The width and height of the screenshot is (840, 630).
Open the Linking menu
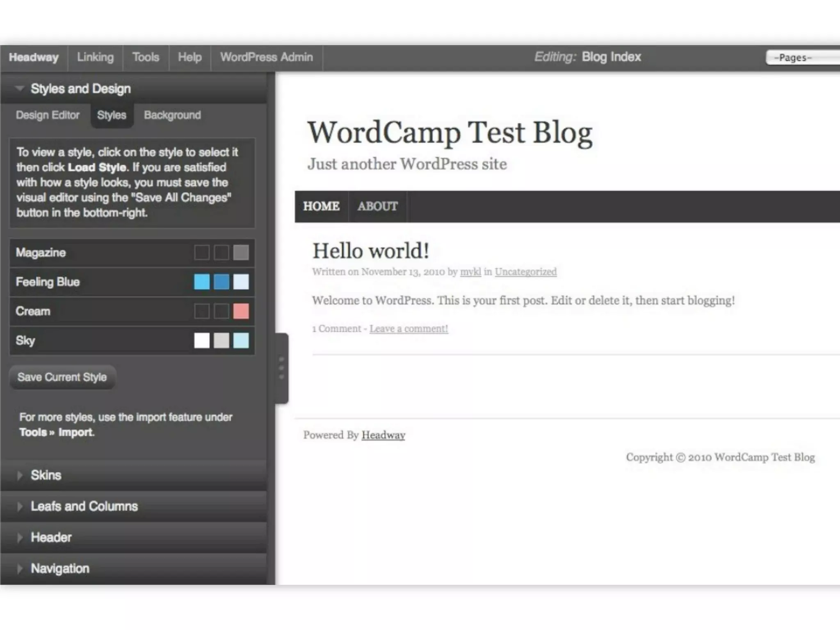point(95,57)
